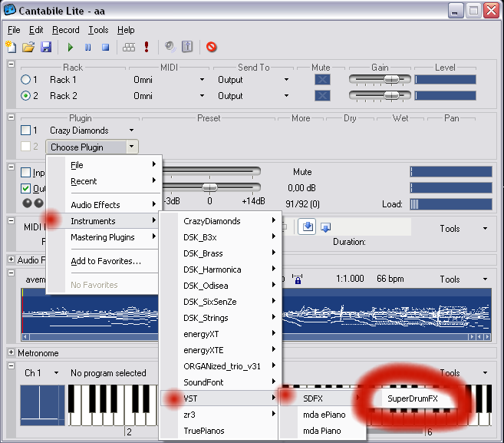This screenshot has height=443, width=504.
Task: Select mda Piano from VST submenu
Action: click(x=322, y=431)
